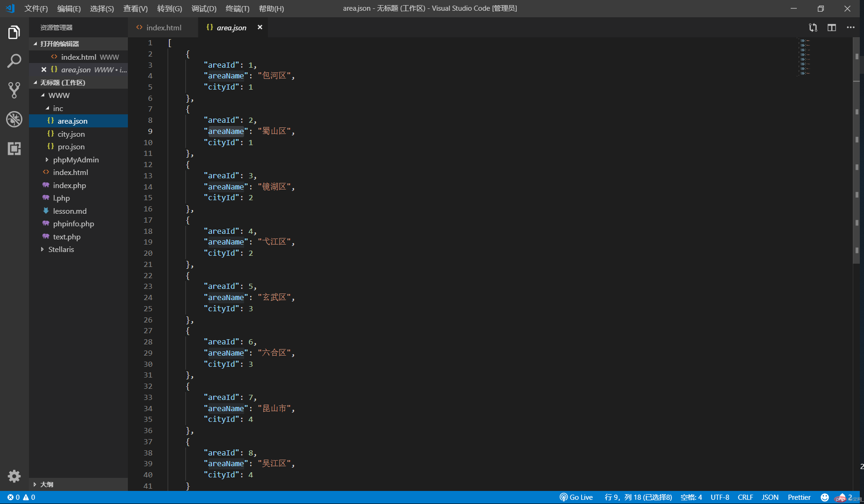
Task: Click the "包河区" value on line 4
Action: 274,76
